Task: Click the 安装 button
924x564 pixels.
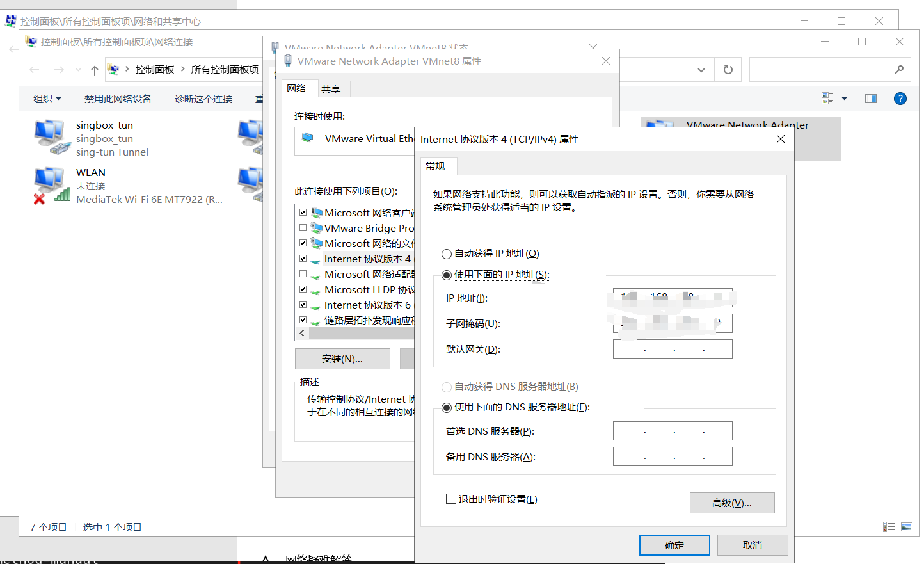Action: click(x=342, y=359)
